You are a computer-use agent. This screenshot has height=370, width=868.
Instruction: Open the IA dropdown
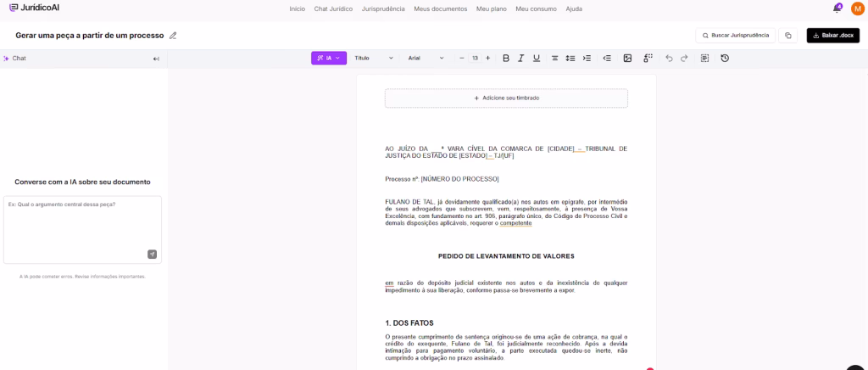tap(329, 58)
